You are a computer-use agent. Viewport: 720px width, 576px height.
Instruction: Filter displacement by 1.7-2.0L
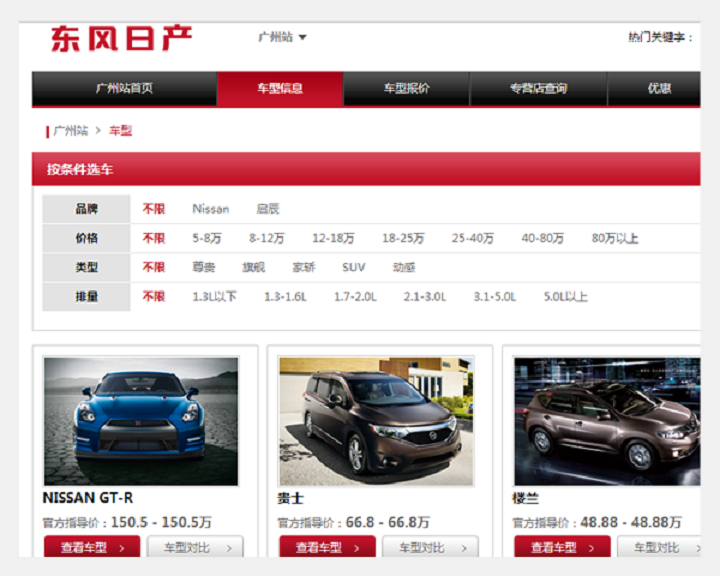[355, 297]
